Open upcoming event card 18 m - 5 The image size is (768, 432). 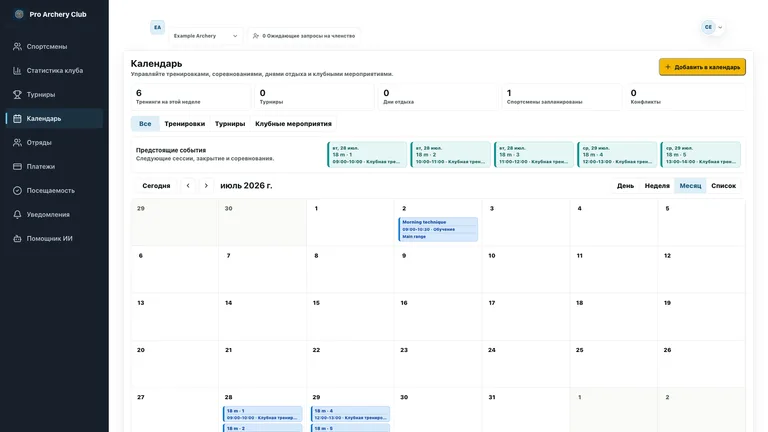[700, 155]
